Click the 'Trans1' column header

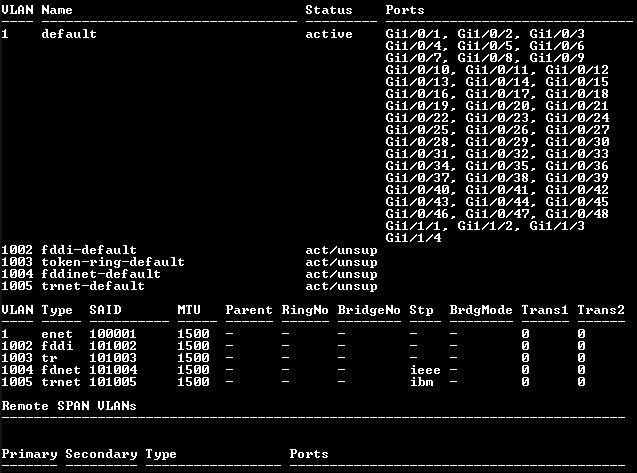[545, 310]
